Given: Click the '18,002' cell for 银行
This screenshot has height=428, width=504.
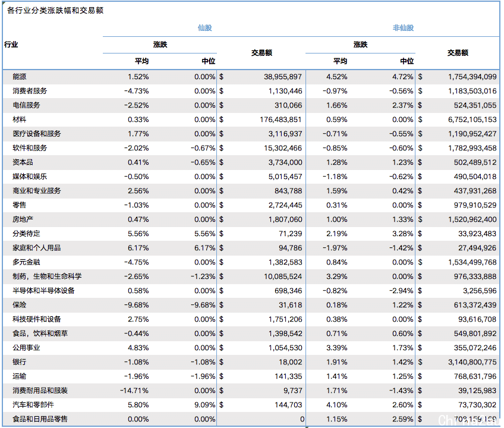Looking at the screenshot, I should coord(290,362).
